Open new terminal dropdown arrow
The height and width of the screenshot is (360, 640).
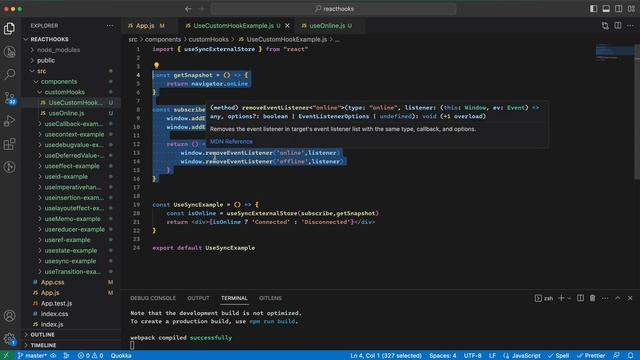569,298
